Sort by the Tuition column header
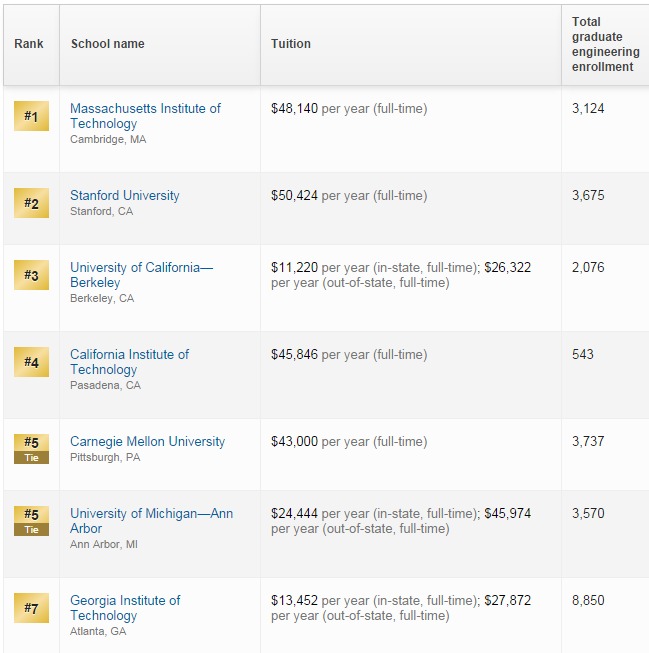 291,44
